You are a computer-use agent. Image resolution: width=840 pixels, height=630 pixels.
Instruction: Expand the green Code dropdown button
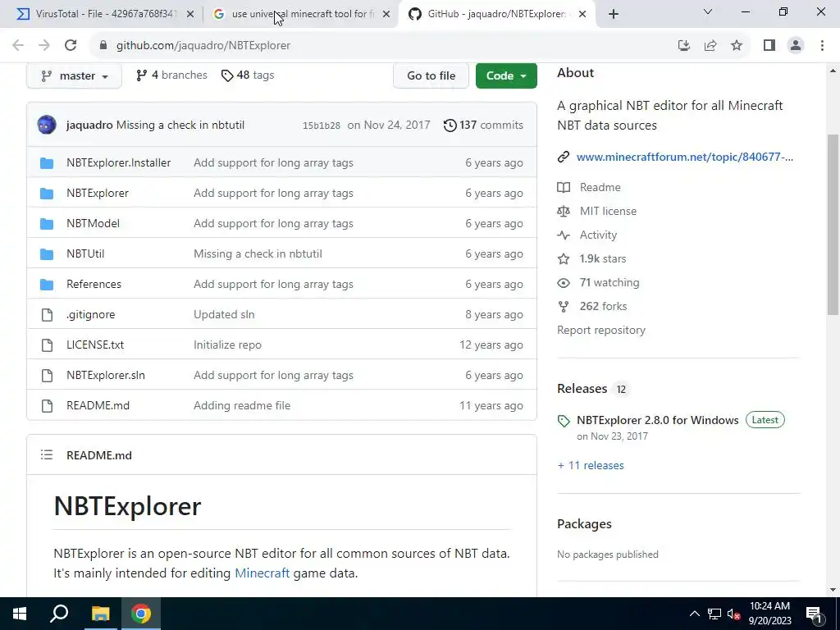505,75
